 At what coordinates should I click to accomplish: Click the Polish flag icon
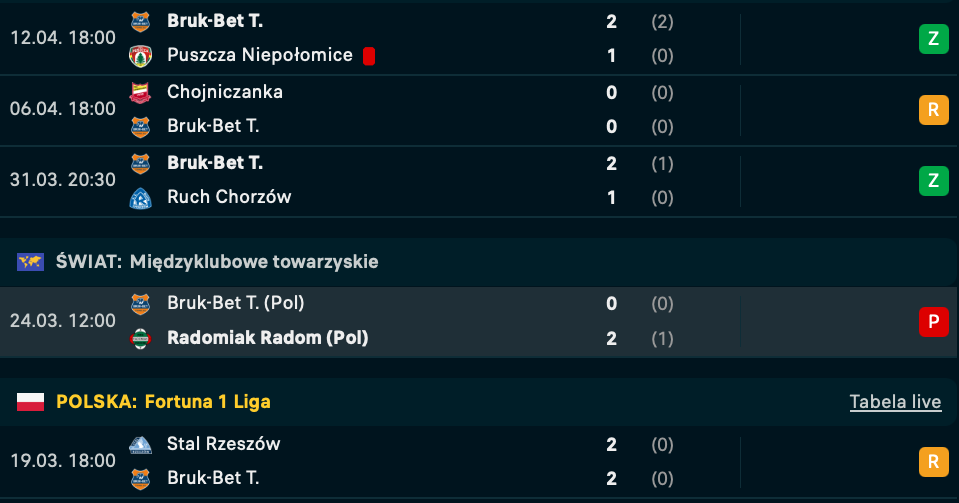[31, 402]
